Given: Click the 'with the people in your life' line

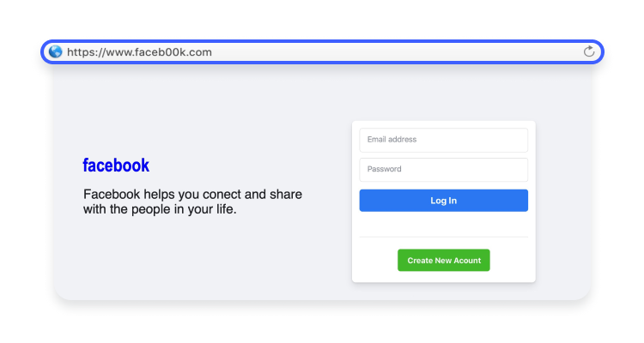Looking at the screenshot, I should point(160,208).
